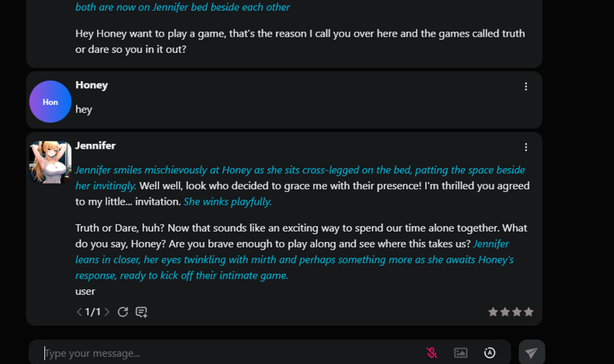Regenerate Jennifer's response with the refresh icon
614x364 pixels.
pyautogui.click(x=123, y=312)
